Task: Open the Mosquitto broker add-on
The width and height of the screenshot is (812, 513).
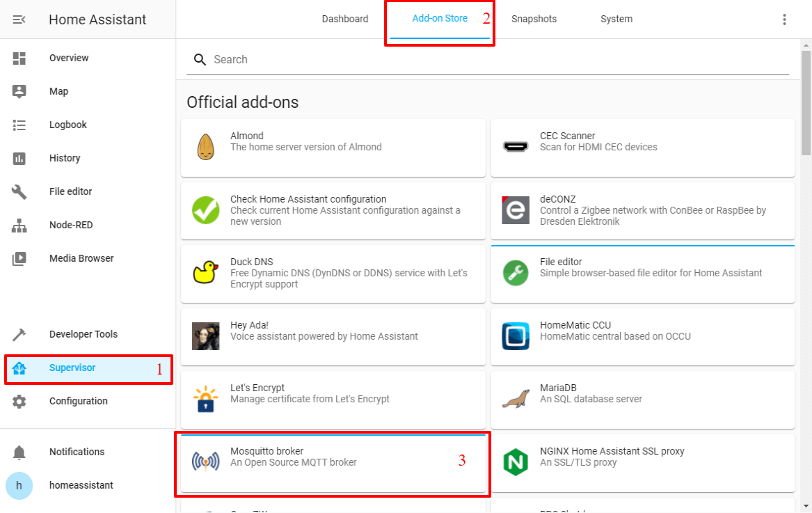Action: point(333,462)
